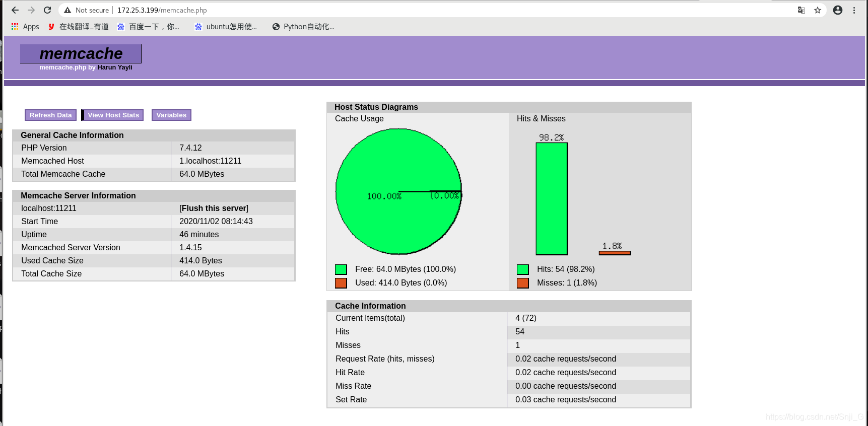Open the Python自动化 bookmark
Image resolution: width=868 pixels, height=426 pixels.
(303, 27)
